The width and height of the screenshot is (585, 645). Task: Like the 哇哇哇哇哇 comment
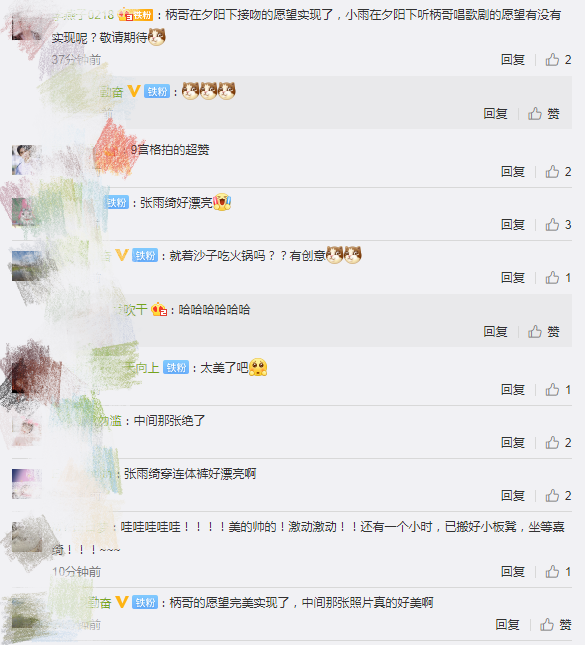(558, 571)
